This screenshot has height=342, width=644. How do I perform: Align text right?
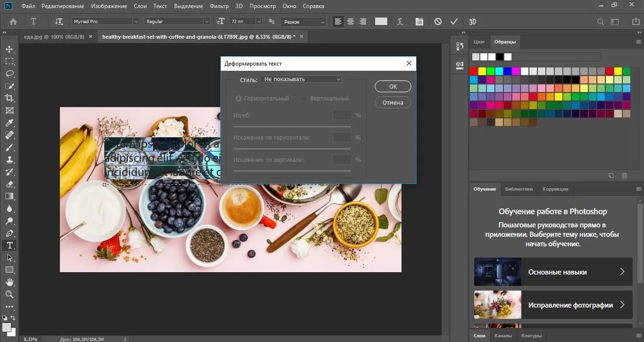tap(363, 22)
